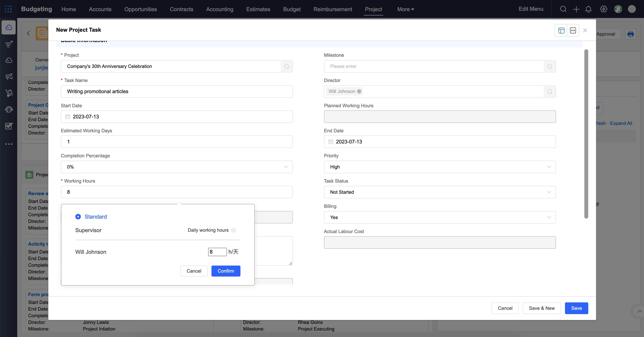Screen dimensions: 644x337
Task: Open the More menu in navigation
Action: 405,9
